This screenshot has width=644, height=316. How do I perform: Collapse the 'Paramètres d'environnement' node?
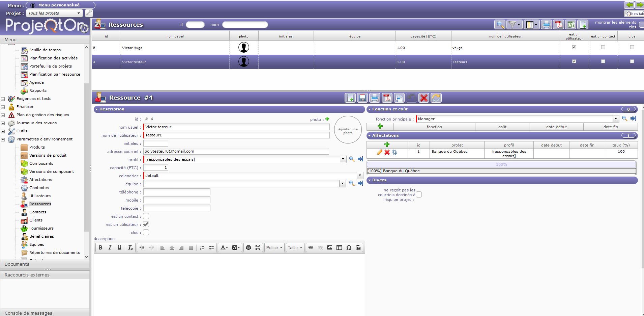click(3, 139)
